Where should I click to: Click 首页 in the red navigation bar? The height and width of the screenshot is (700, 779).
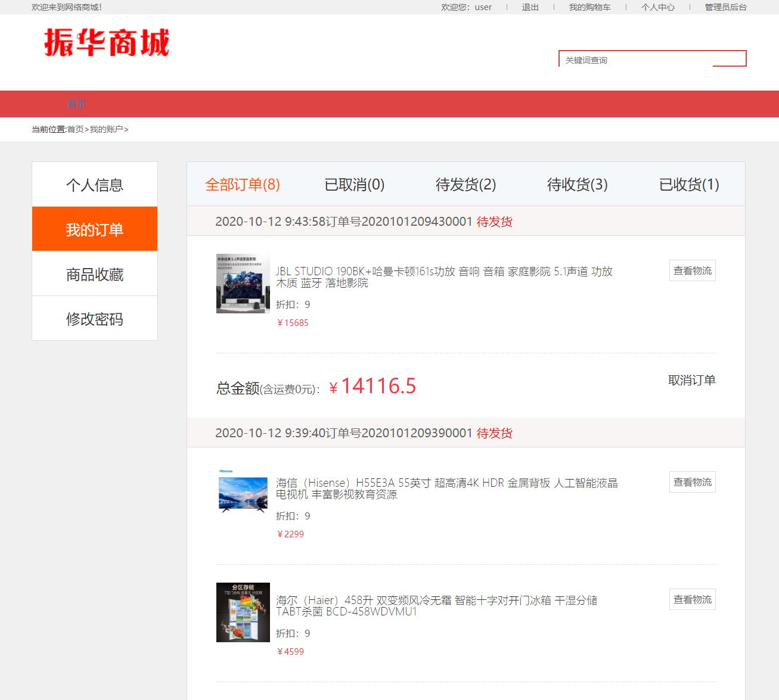click(x=77, y=104)
